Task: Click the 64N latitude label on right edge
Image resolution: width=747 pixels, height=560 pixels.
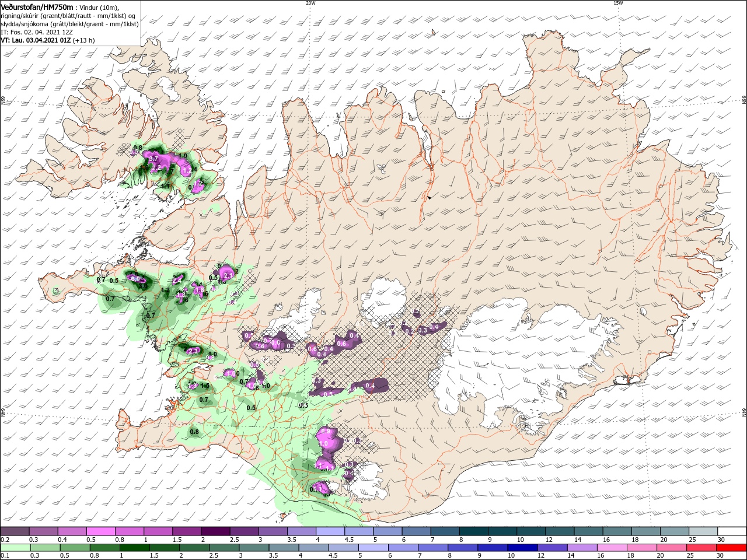Action: pos(744,412)
